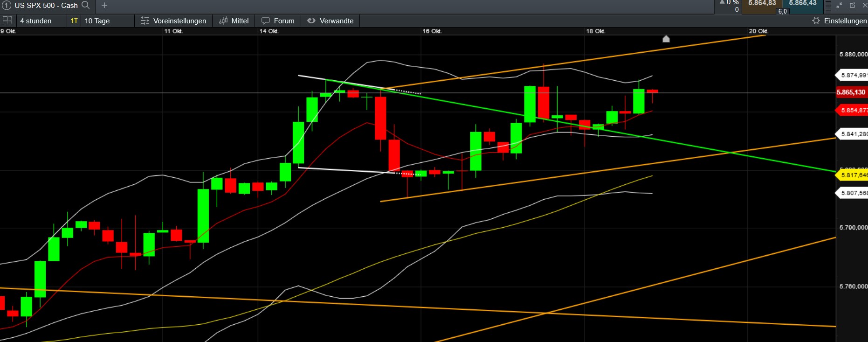
Task: Open Voreinstellungen menu
Action: point(173,21)
